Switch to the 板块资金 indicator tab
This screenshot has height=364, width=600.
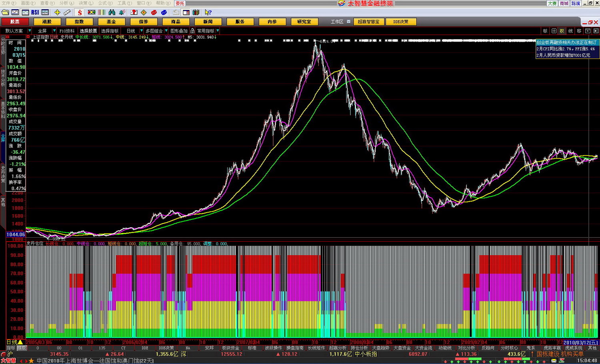[x=230, y=348]
